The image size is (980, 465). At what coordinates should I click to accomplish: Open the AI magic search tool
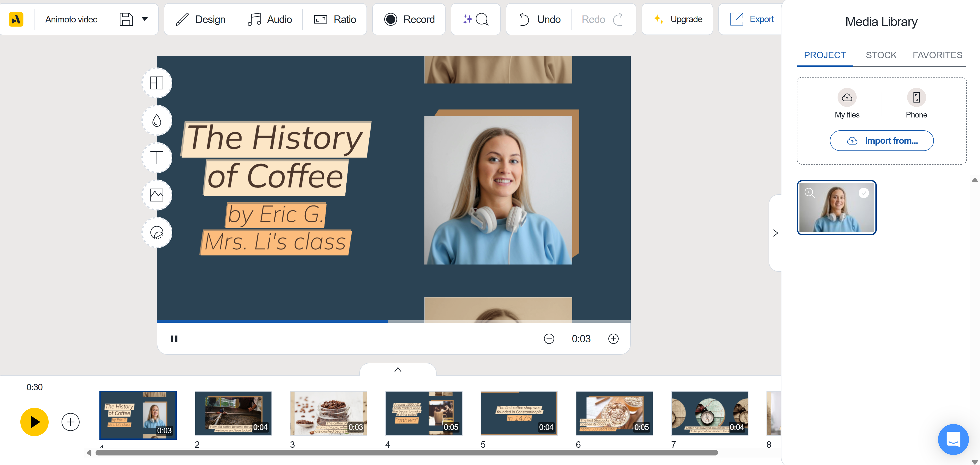coord(475,19)
